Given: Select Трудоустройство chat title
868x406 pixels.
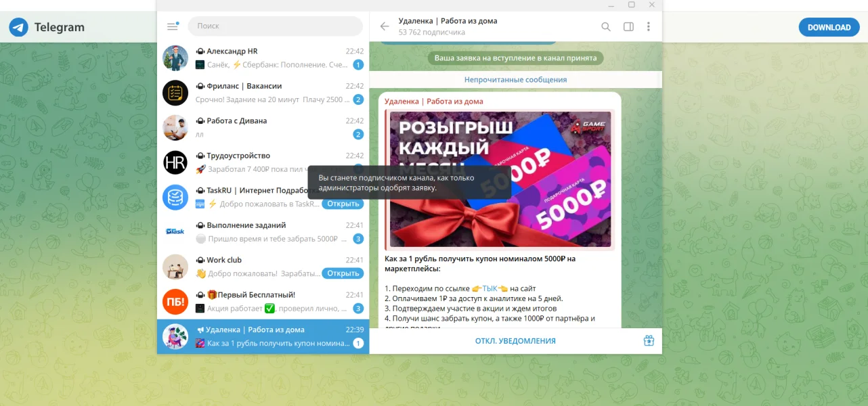Looking at the screenshot, I should (x=238, y=156).
